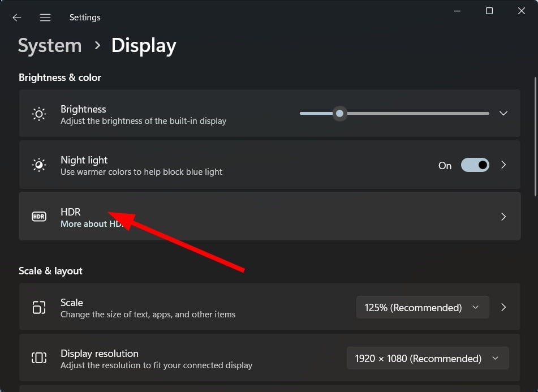Image resolution: width=538 pixels, height=392 pixels.
Task: Open the More about HDR link
Action: (92, 224)
